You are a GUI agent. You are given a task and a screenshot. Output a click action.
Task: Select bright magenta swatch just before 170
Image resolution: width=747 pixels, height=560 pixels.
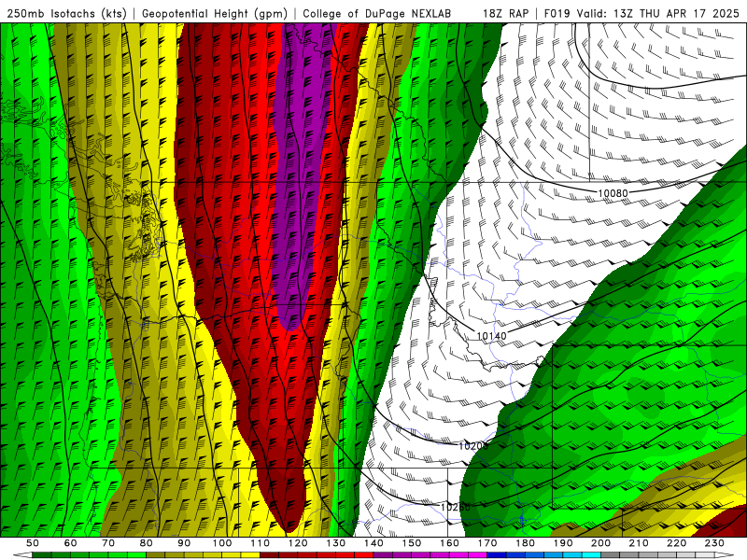coord(478,555)
